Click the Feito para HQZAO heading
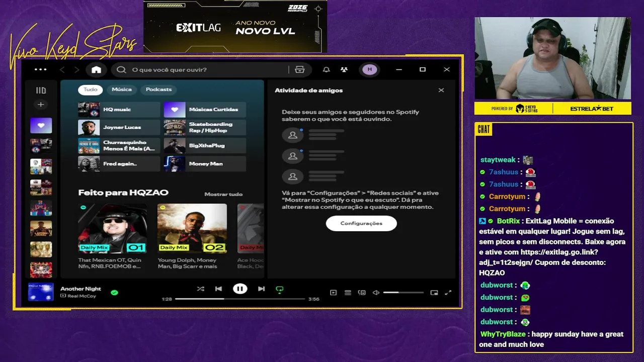This screenshot has height=362, width=644. coord(123,193)
